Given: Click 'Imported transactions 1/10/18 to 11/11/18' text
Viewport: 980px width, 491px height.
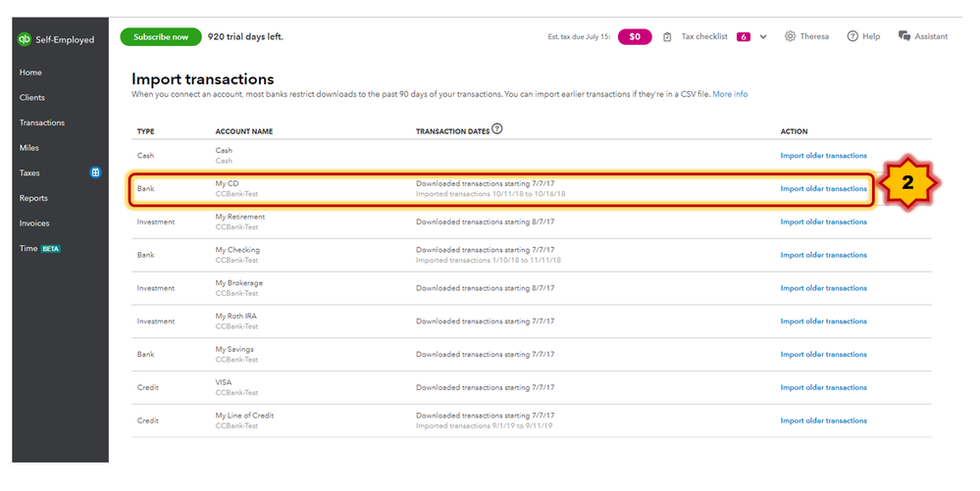Looking at the screenshot, I should [489, 261].
